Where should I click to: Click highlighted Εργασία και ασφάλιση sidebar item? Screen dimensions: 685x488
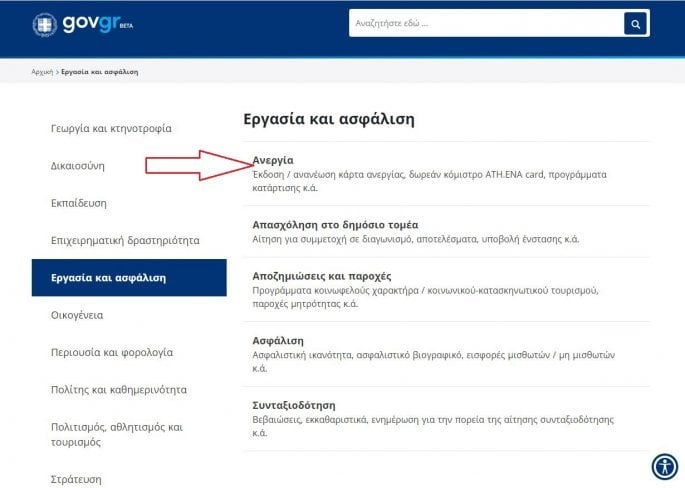tap(108, 277)
